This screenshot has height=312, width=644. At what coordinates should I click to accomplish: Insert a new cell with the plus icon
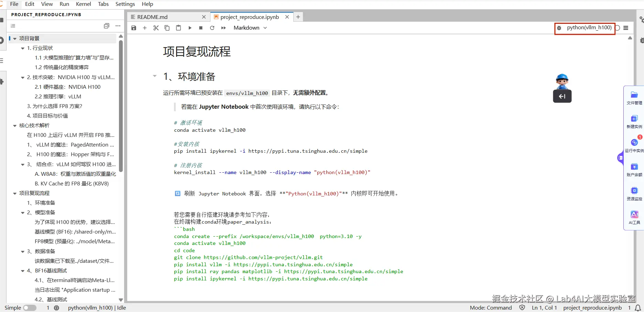coord(145,28)
